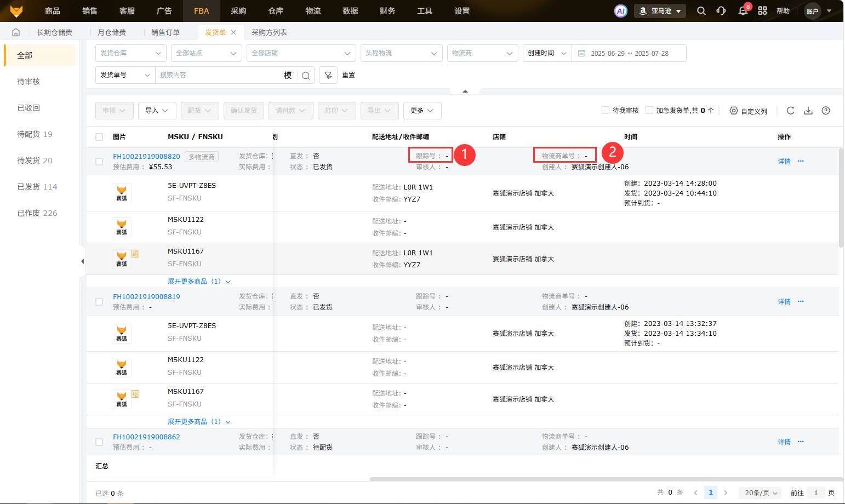This screenshot has width=845, height=504.
Task: Click the download icon above table
Action: [808, 111]
